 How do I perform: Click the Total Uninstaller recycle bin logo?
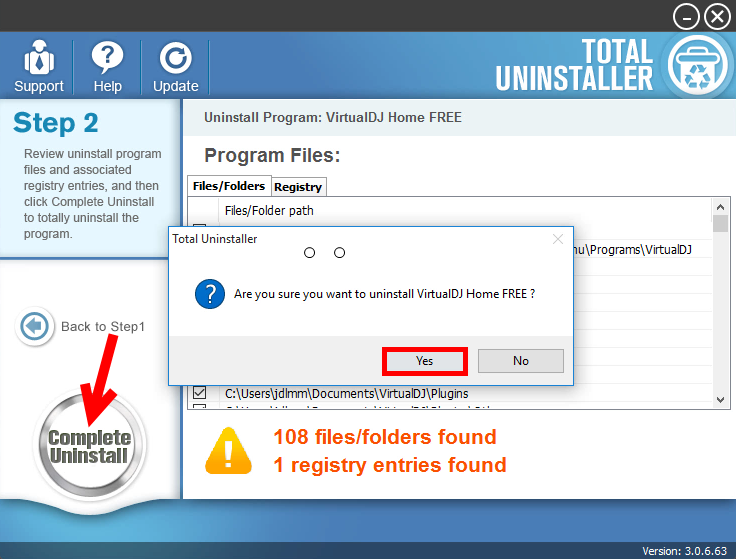click(698, 66)
